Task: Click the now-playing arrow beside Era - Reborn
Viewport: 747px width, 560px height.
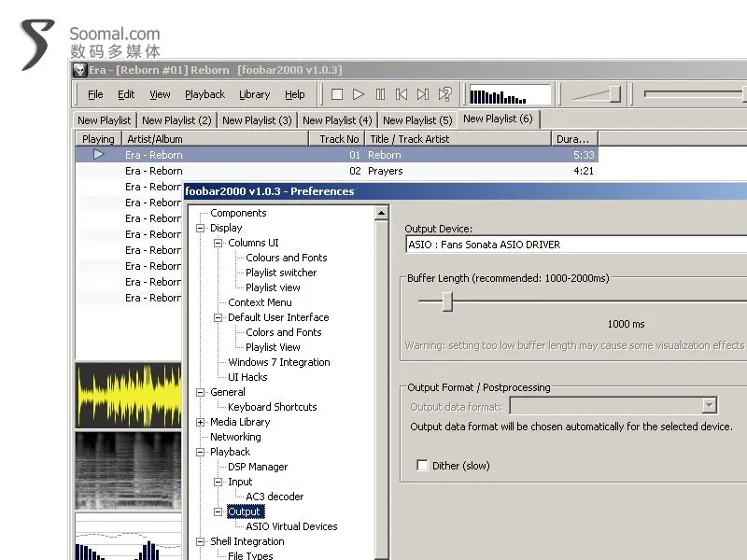Action: 99,154
